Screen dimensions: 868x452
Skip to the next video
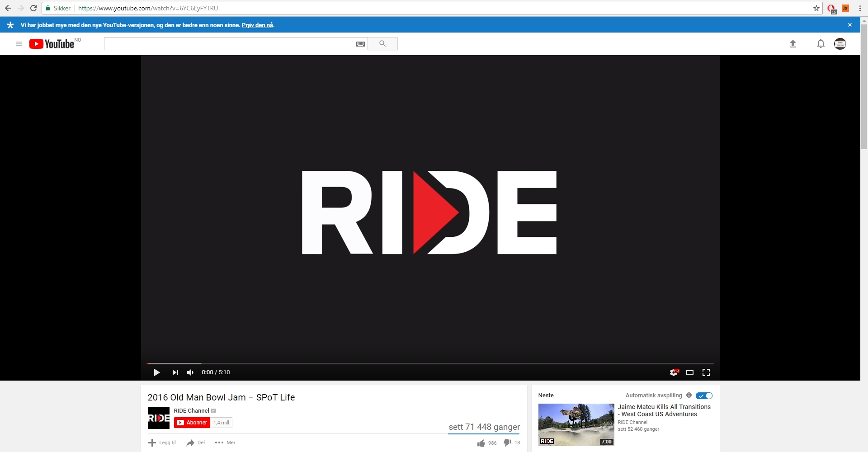175,372
